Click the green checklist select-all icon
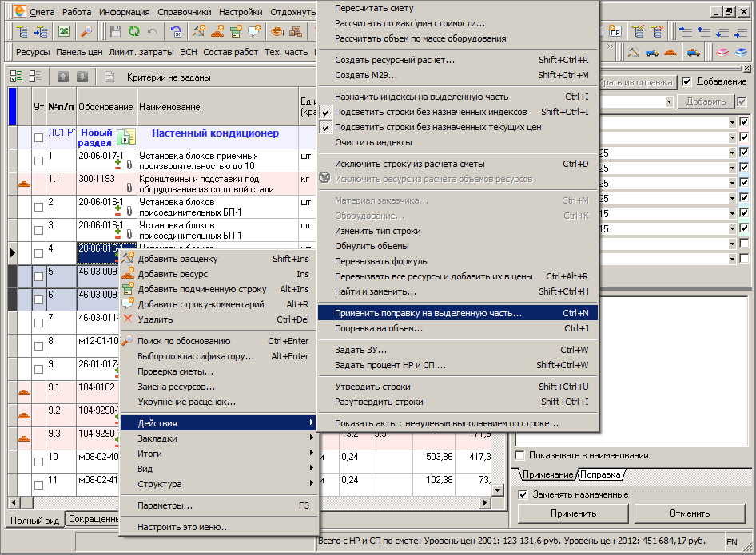 (x=17, y=76)
